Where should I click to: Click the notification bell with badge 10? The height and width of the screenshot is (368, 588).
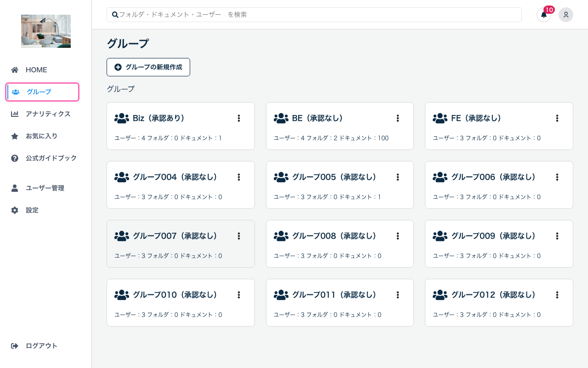point(544,15)
